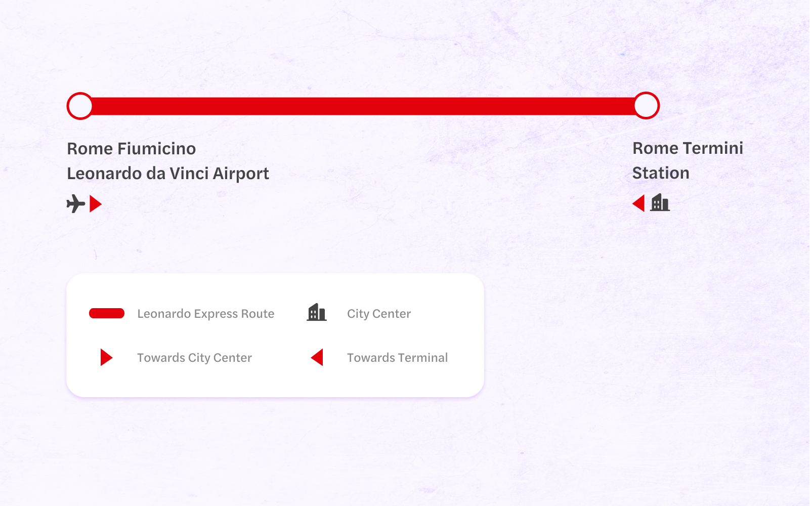The width and height of the screenshot is (812, 506).
Task: Click the airplane icon under Fiumicino Airport
Action: pyautogui.click(x=76, y=204)
